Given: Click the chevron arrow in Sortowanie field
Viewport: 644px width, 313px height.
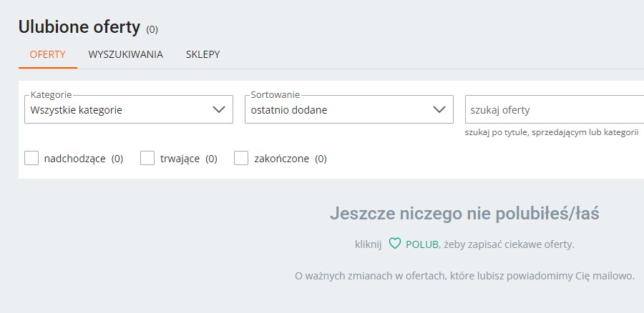Looking at the screenshot, I should point(439,109).
